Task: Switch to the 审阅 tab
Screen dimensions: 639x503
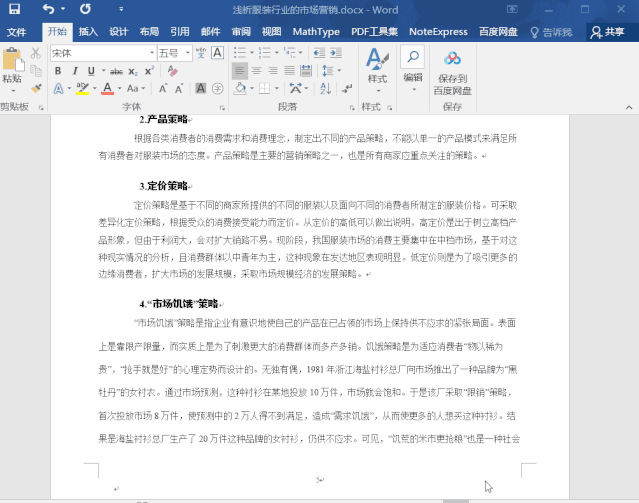Action: (x=241, y=32)
